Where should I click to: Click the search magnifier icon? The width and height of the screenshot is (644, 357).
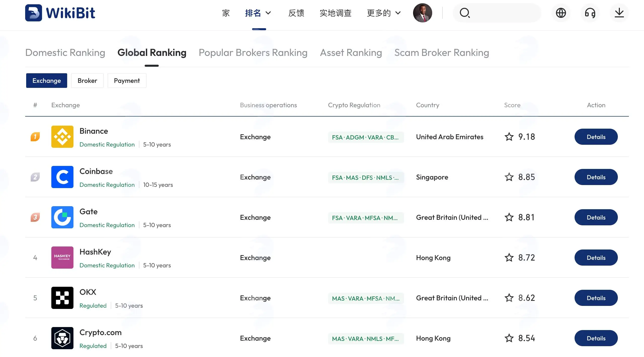click(465, 13)
